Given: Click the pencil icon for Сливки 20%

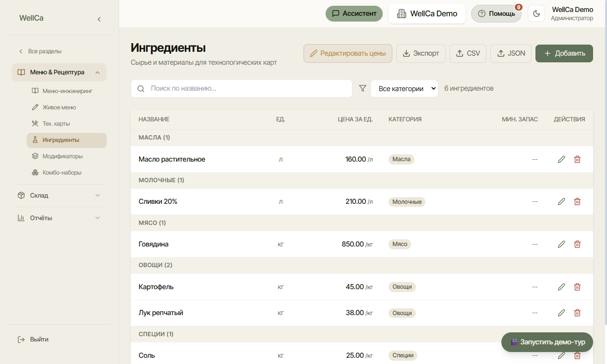Looking at the screenshot, I should pos(561,202).
